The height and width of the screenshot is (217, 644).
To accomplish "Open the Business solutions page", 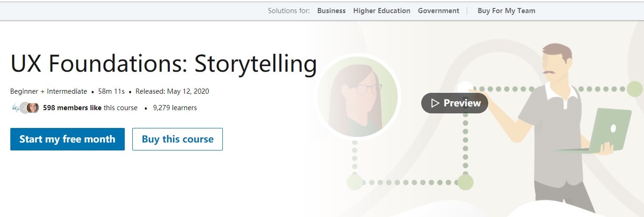I will (x=331, y=11).
